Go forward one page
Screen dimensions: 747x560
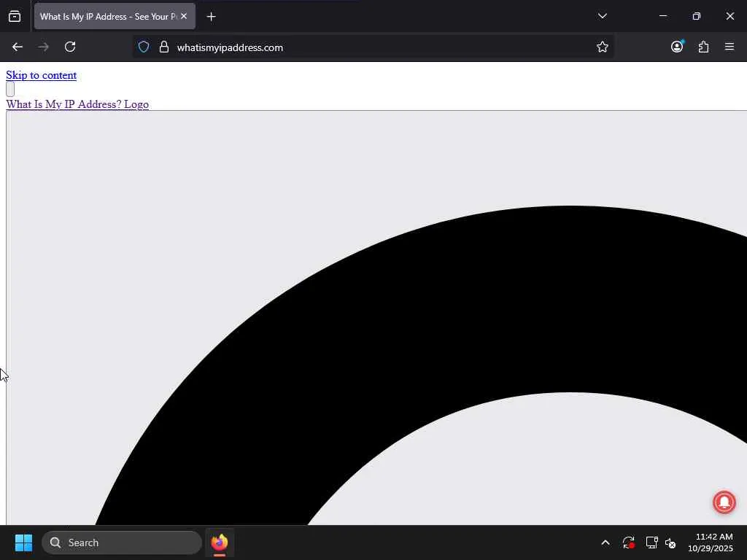click(x=43, y=47)
